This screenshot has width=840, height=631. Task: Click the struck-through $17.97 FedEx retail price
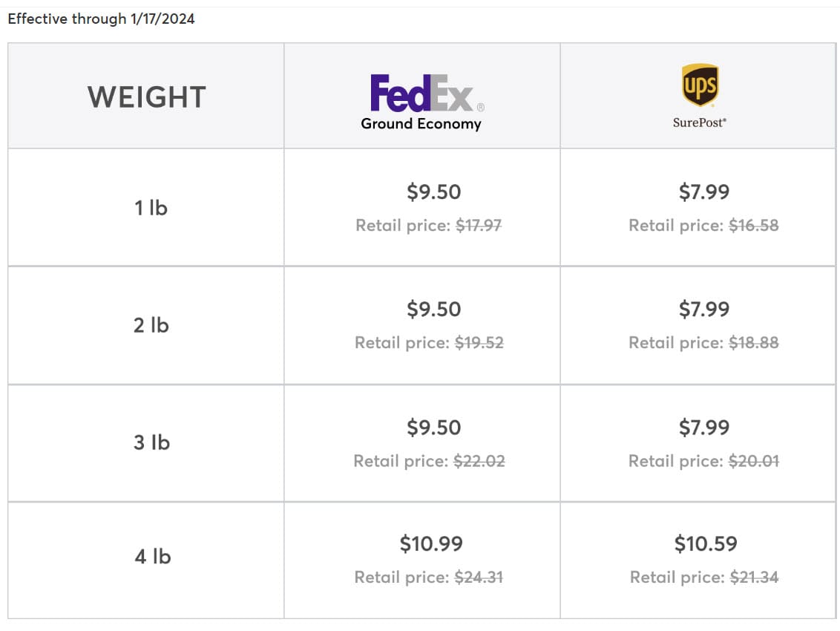tap(479, 226)
